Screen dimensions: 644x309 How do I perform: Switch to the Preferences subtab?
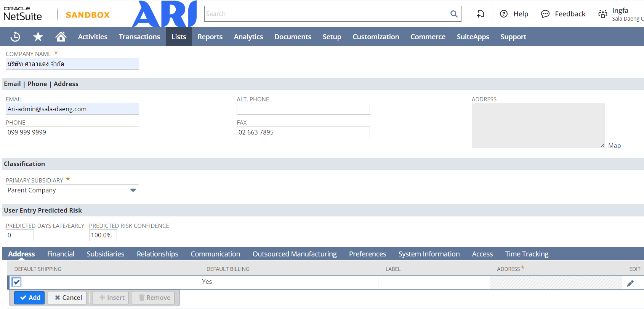click(x=367, y=254)
